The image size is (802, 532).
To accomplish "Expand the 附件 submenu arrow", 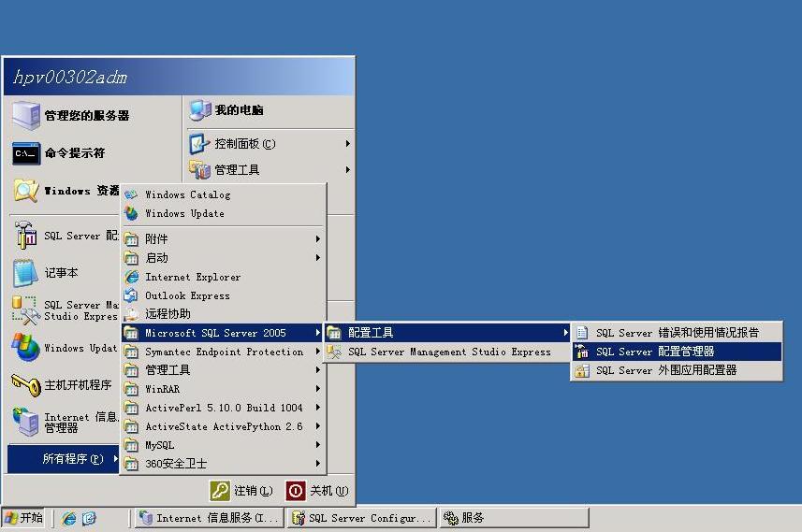I will coord(318,239).
